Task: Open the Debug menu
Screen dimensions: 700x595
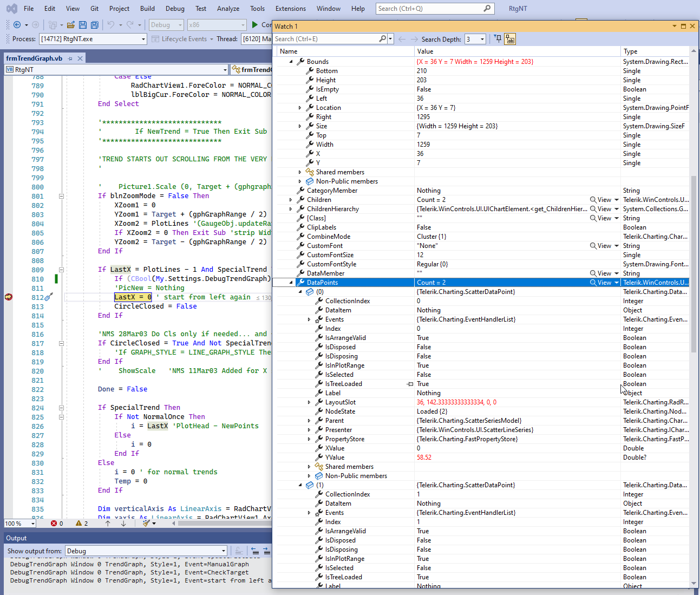Action: 175,9
